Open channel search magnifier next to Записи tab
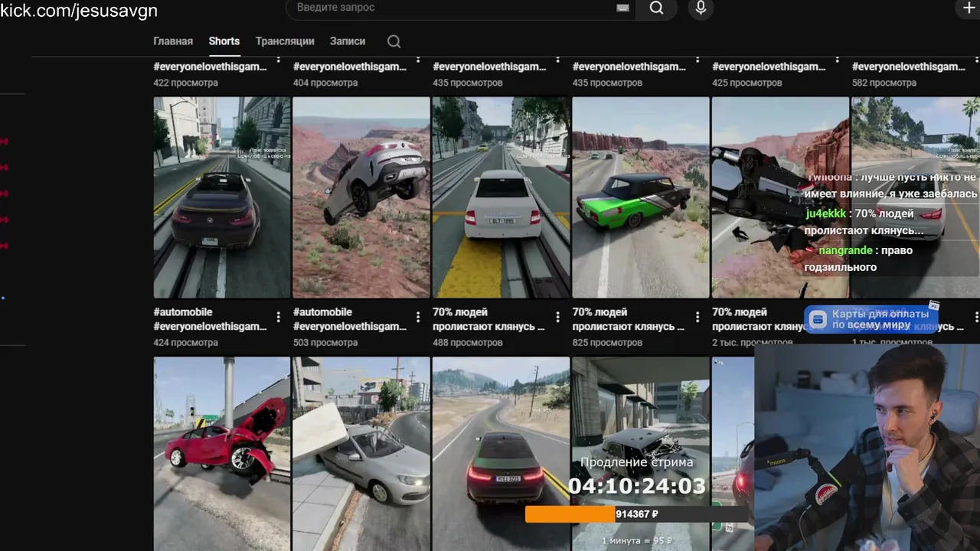Image resolution: width=980 pixels, height=551 pixels. [394, 41]
